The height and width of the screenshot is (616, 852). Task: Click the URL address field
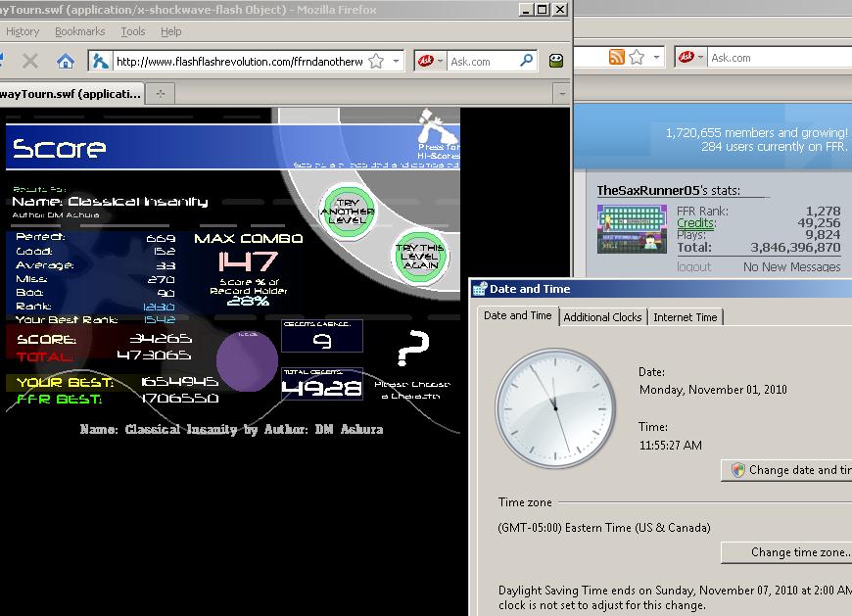pyautogui.click(x=240, y=62)
